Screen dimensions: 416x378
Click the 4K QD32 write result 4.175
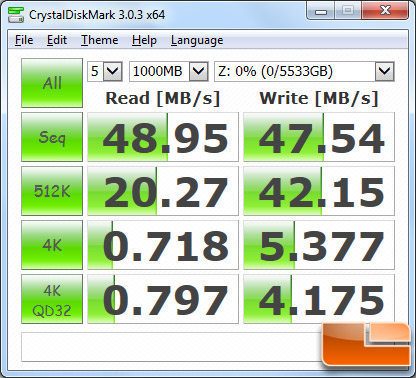pos(319,299)
